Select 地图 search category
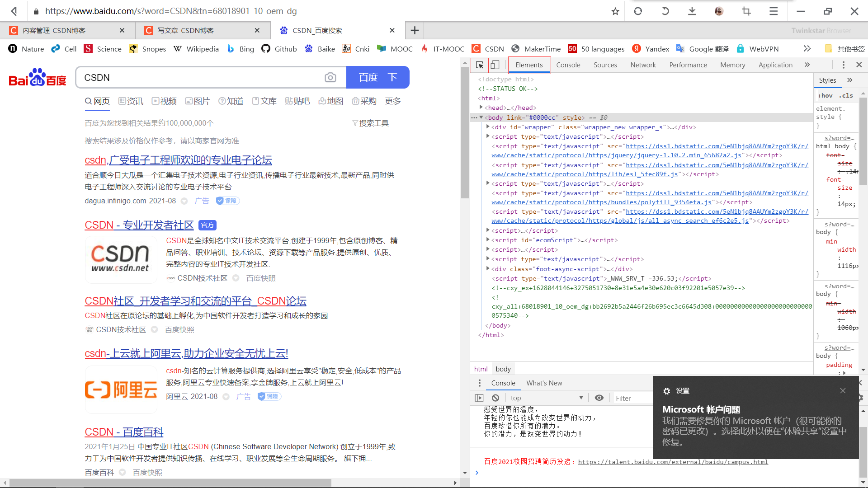 331,101
